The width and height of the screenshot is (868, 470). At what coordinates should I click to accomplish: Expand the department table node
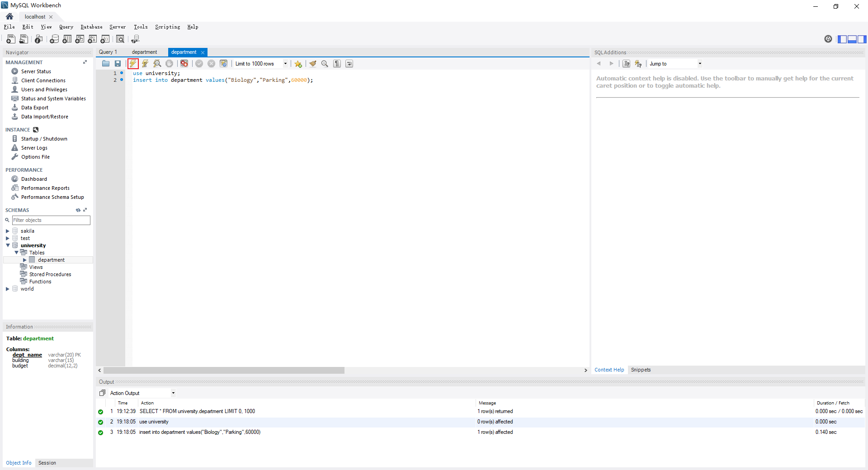25,260
